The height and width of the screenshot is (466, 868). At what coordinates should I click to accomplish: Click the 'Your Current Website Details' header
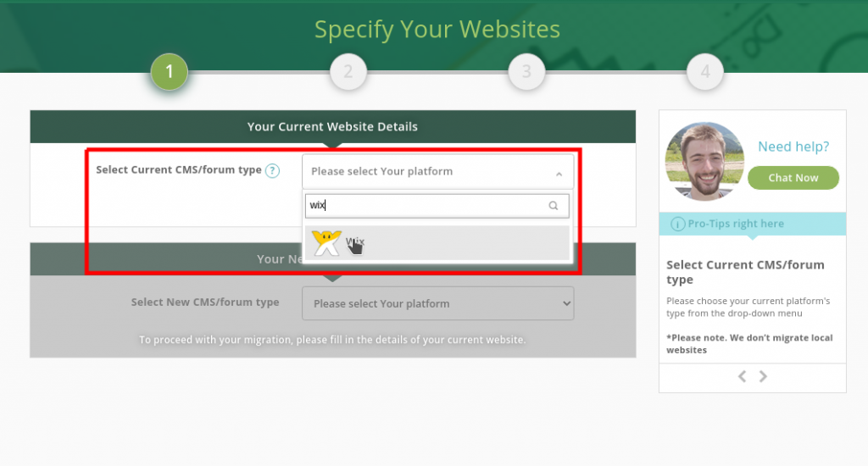pos(332,127)
